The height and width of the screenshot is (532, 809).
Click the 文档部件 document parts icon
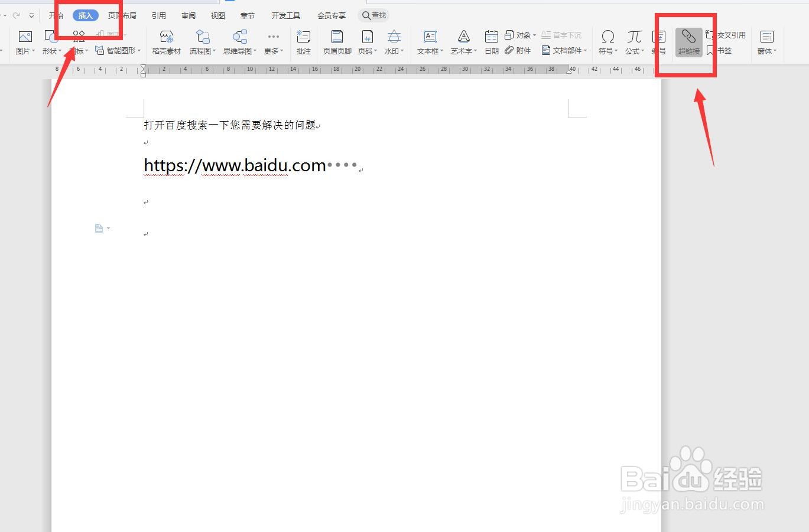(546, 51)
